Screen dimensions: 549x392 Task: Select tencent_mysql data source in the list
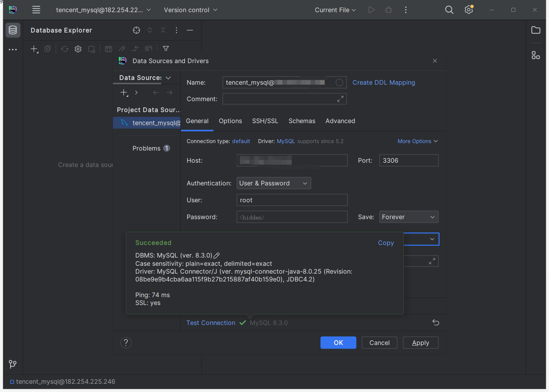[147, 123]
